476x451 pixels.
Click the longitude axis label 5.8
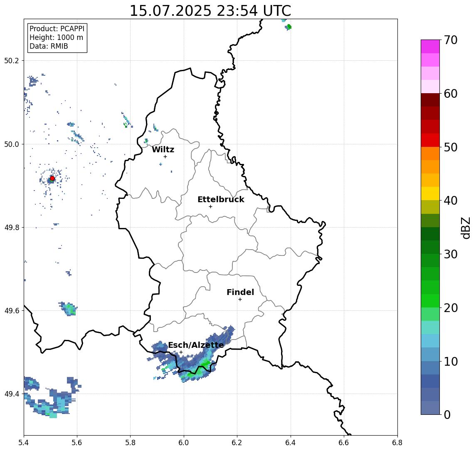(x=130, y=443)
